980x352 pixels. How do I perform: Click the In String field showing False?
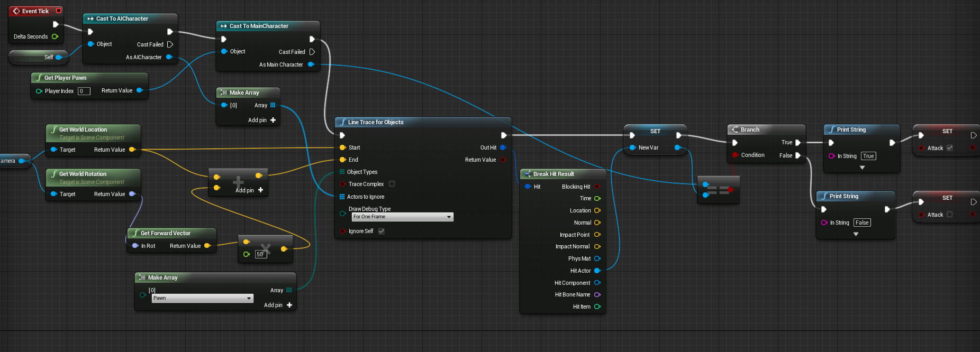click(862, 223)
